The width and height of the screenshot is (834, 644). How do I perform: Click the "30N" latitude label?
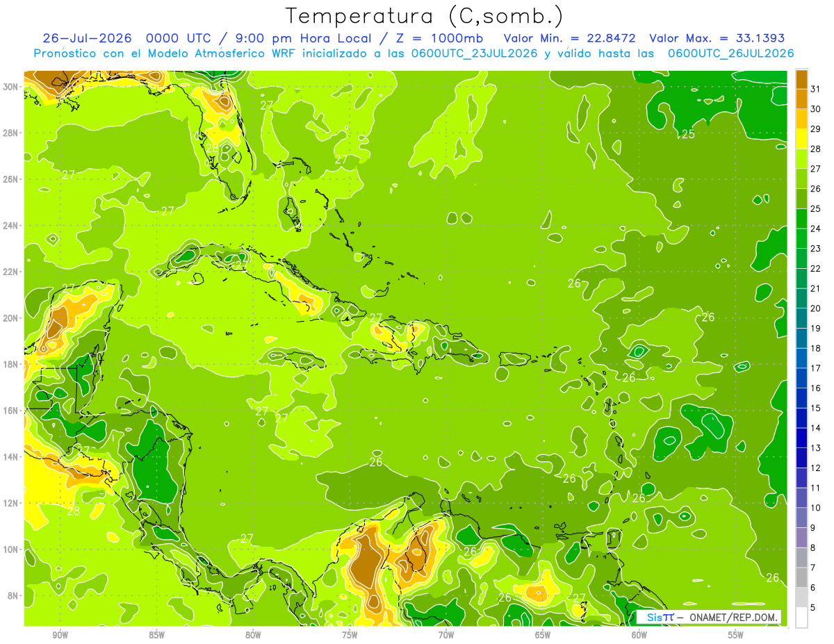tap(10, 87)
